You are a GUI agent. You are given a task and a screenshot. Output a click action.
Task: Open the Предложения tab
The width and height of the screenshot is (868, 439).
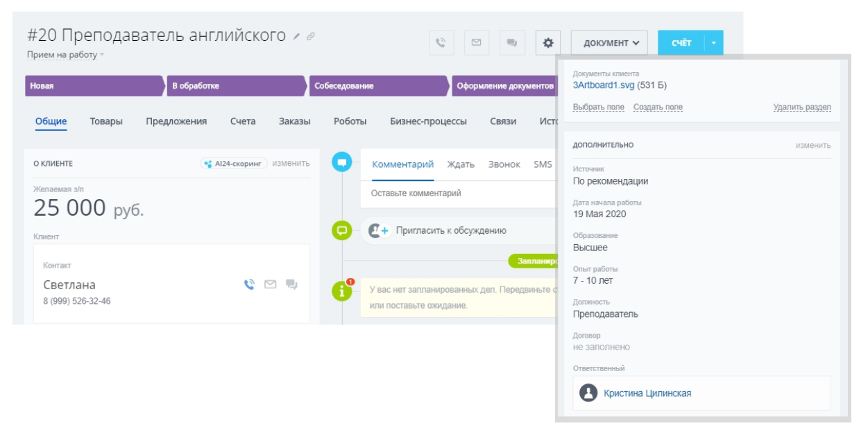pyautogui.click(x=176, y=121)
